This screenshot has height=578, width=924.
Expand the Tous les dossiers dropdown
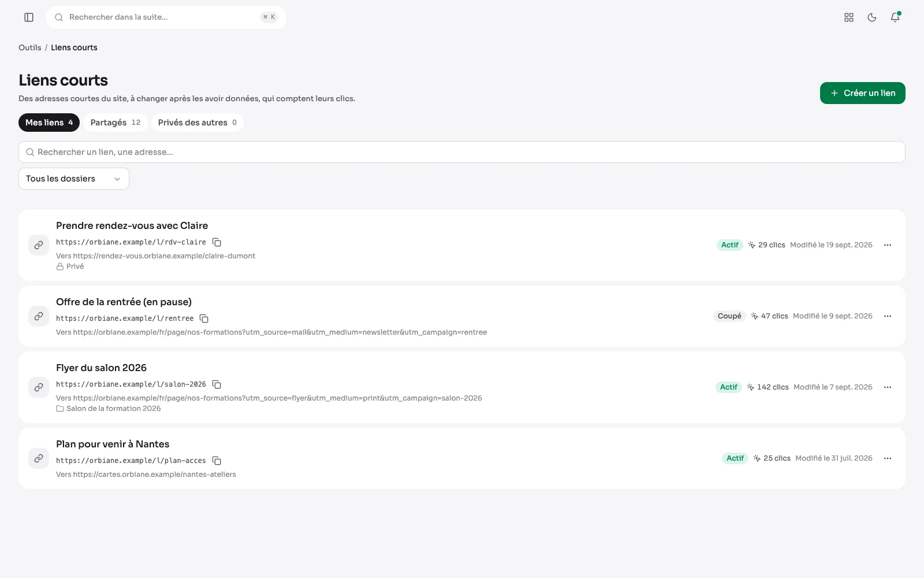74,179
